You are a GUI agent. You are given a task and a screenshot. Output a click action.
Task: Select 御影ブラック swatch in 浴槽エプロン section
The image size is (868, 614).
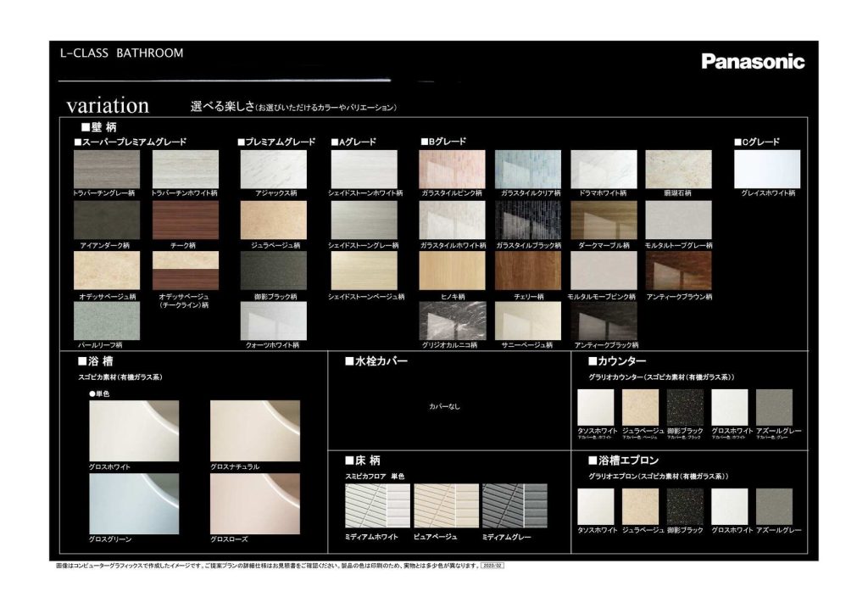coord(685,506)
